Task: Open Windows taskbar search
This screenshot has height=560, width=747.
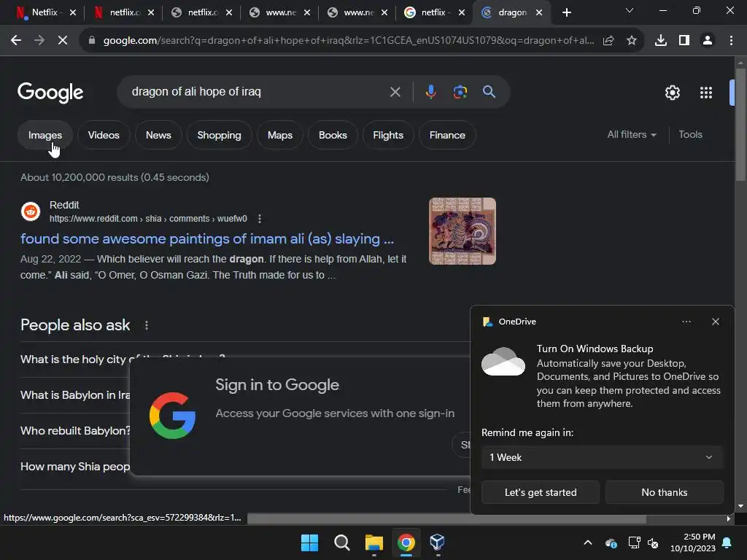Action: tap(341, 542)
